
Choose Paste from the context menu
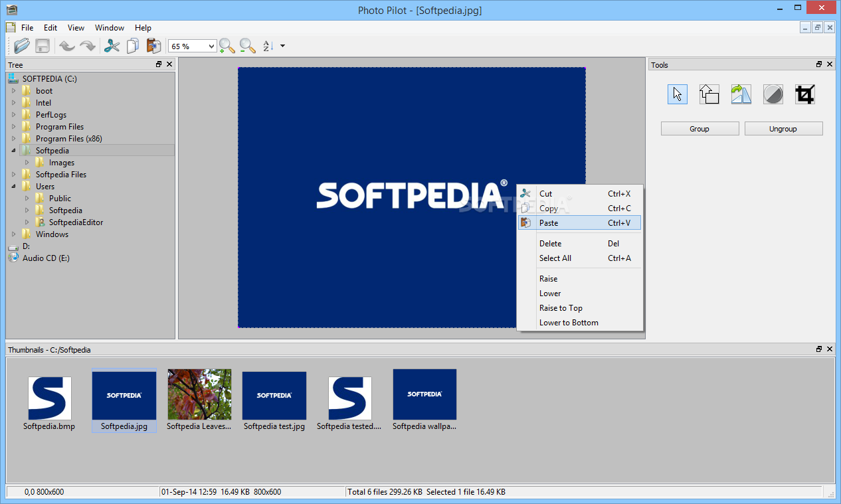pos(579,223)
